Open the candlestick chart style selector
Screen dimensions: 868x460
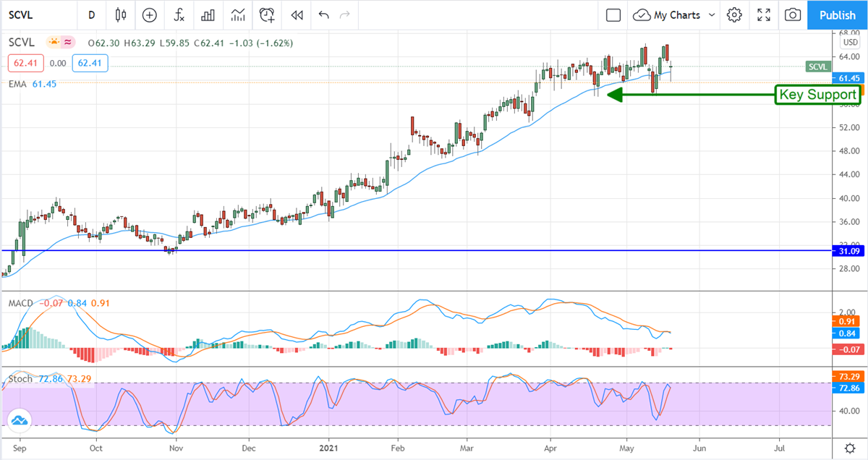(120, 14)
